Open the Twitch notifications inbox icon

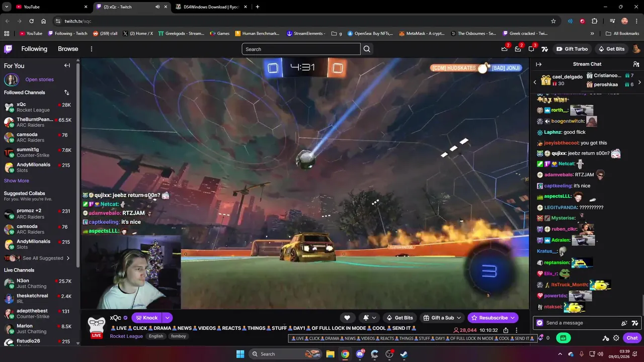click(518, 49)
